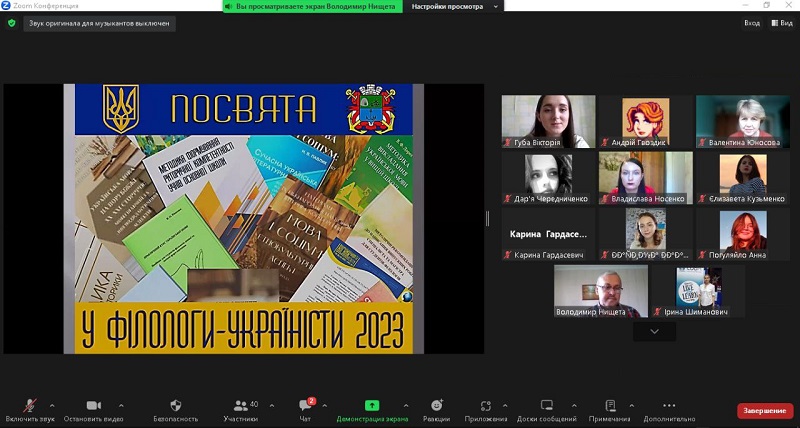The image size is (800, 428).
Task: Click muted mic icon beside Валентина Юносова
Action: [x=703, y=143]
